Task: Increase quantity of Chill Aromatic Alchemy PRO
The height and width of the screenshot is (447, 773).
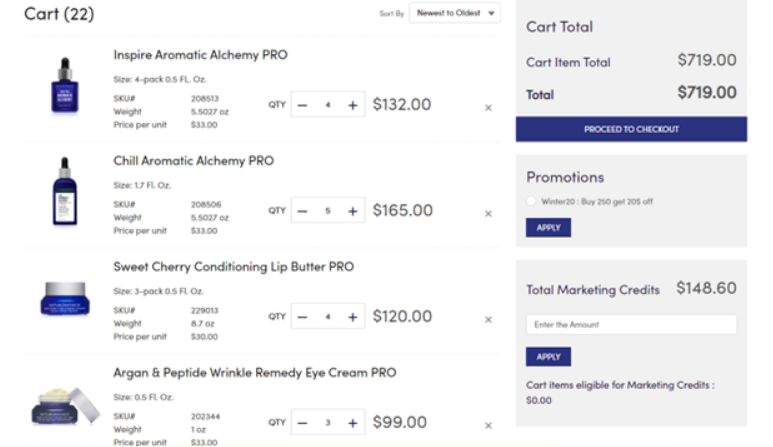Action: 352,211
